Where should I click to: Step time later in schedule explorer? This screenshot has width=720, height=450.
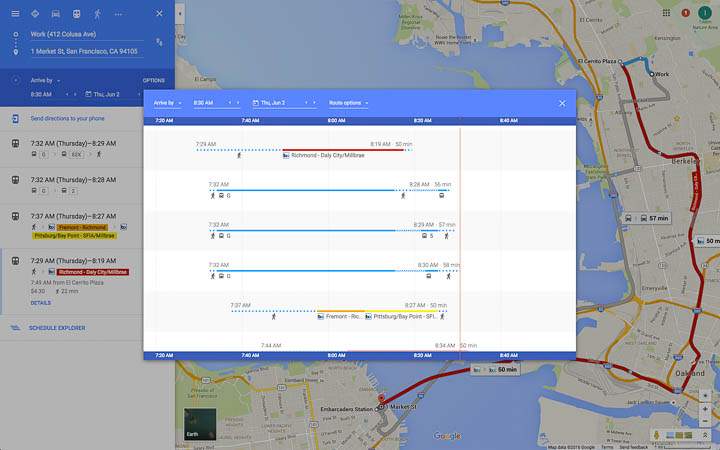tap(238, 103)
